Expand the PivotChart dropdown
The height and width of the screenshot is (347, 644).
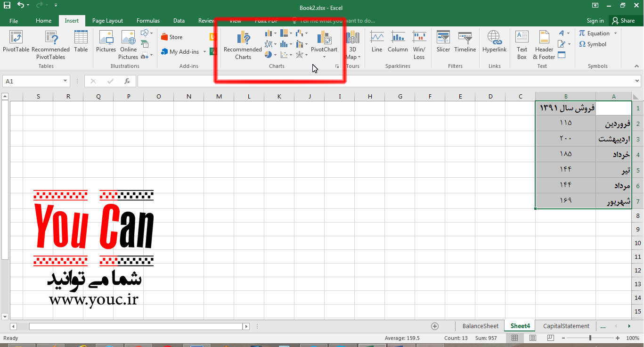coord(324,57)
